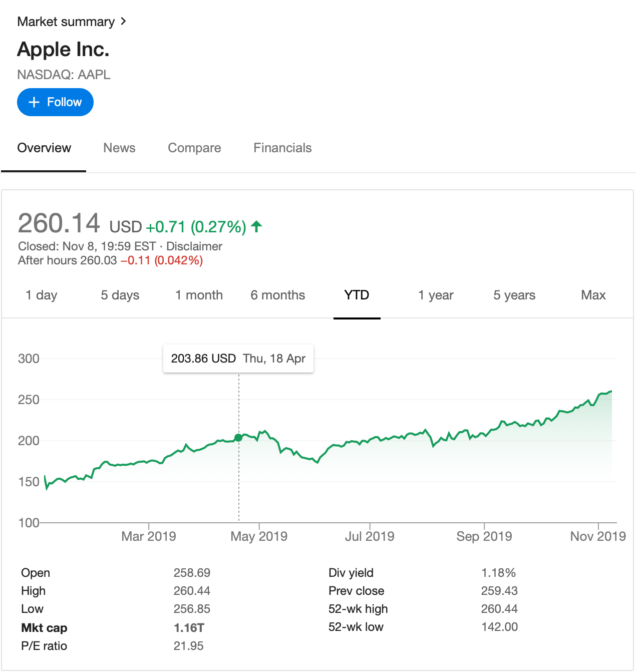Image resolution: width=636 pixels, height=672 pixels.
Task: Select the 1 day chart range
Action: click(42, 295)
